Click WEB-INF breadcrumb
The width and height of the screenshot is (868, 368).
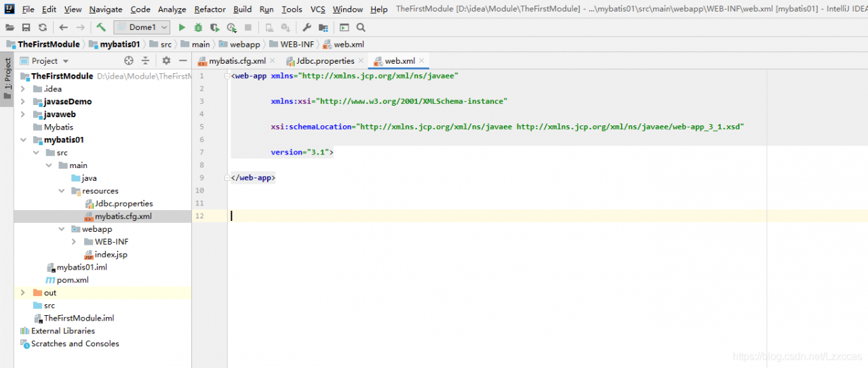coord(292,44)
